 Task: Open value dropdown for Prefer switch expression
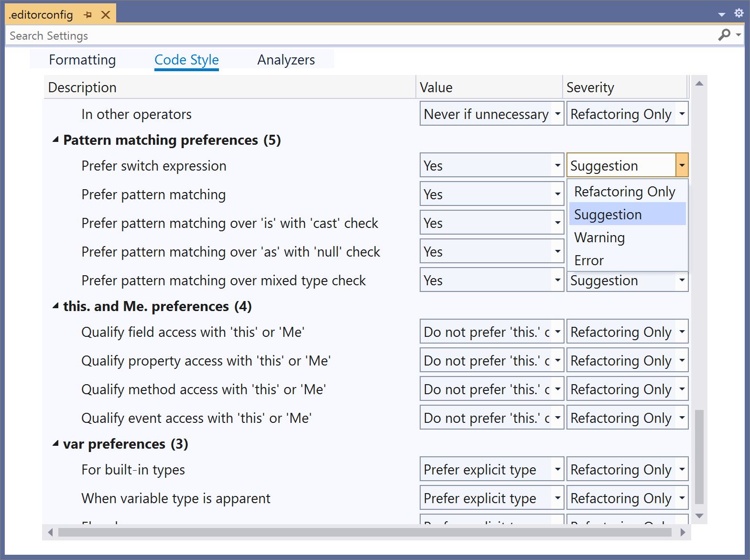[557, 165]
